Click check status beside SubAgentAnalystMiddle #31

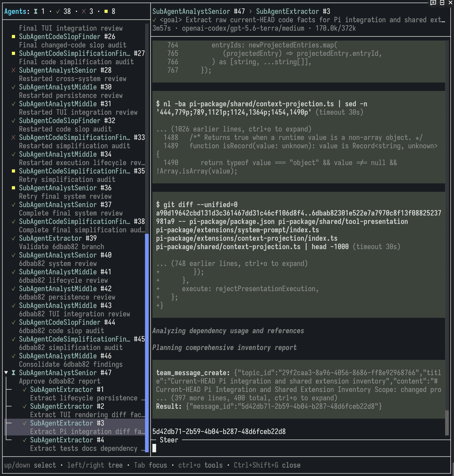point(13,104)
